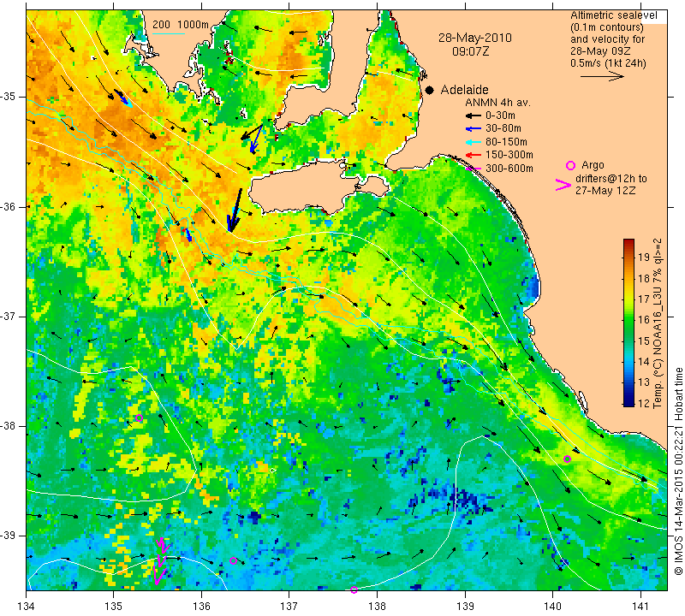Click the 200 1000m legend text
This screenshot has height=616, width=685.
[x=181, y=25]
